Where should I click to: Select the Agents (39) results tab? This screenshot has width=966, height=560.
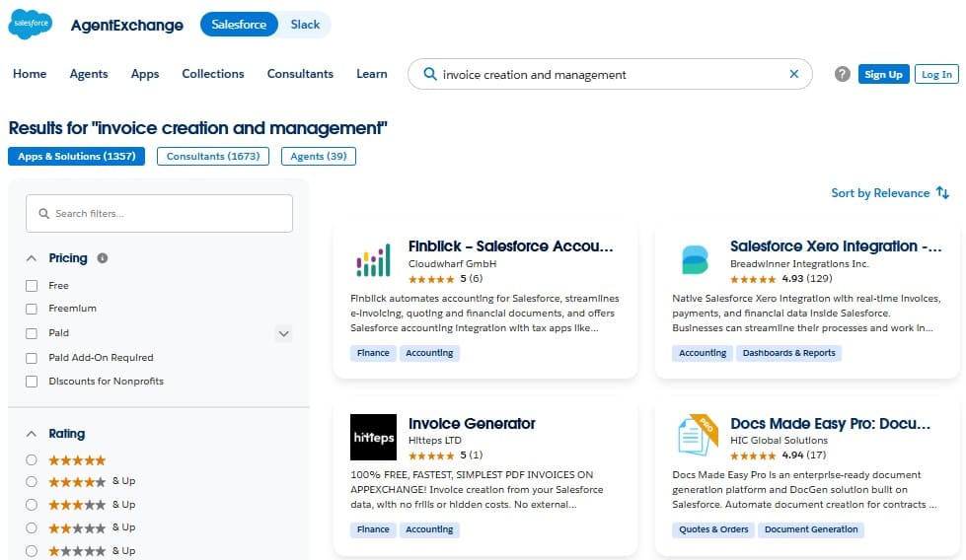coord(319,157)
